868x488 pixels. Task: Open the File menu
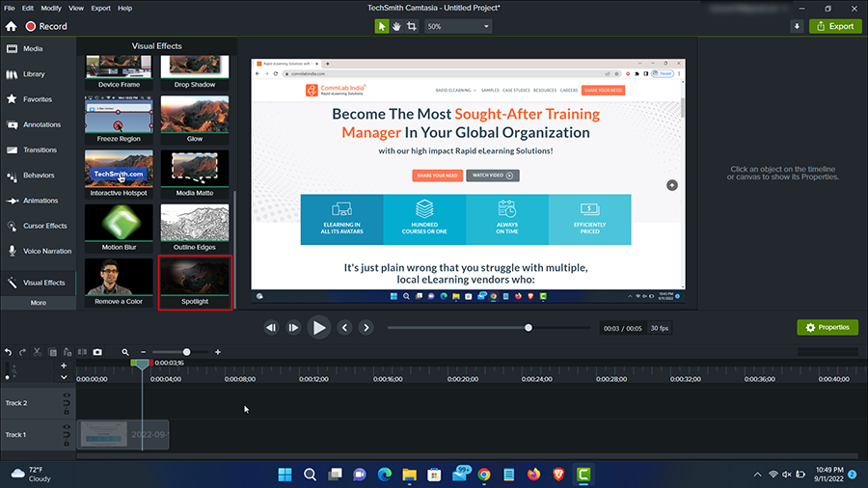click(10, 9)
